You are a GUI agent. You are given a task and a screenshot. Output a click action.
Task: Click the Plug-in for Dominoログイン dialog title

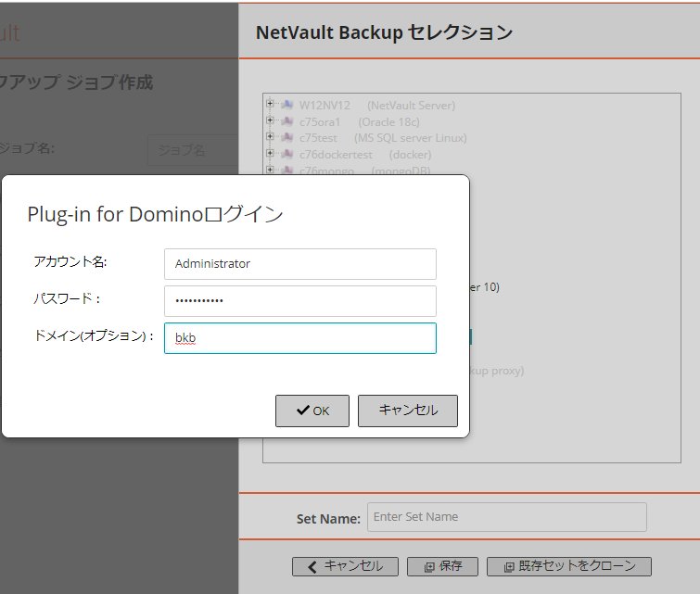tap(155, 214)
